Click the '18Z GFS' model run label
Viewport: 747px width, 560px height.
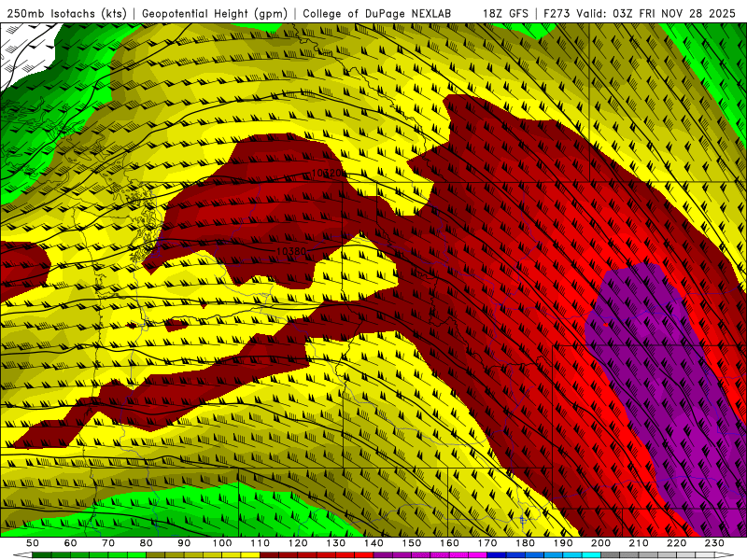tap(505, 13)
